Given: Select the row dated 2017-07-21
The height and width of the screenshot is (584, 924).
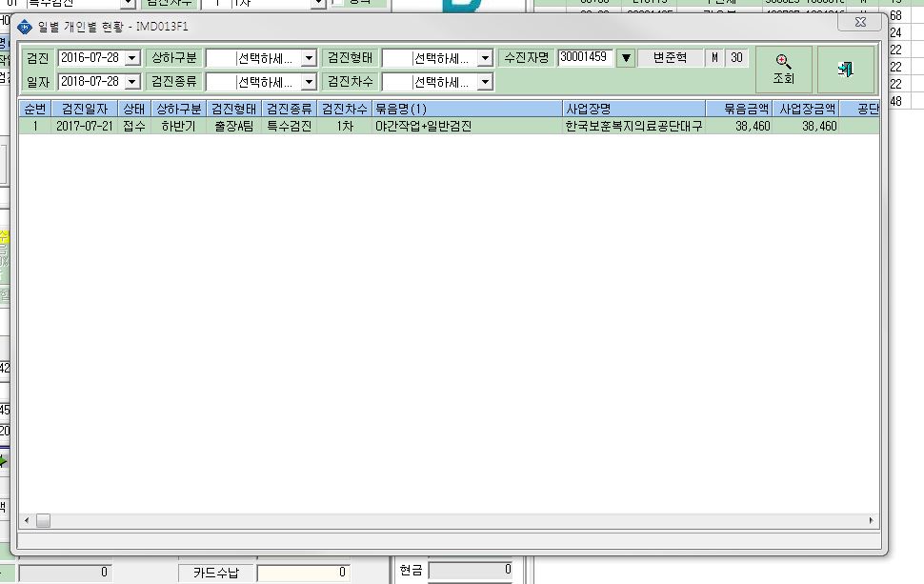Looking at the screenshot, I should click(449, 126).
